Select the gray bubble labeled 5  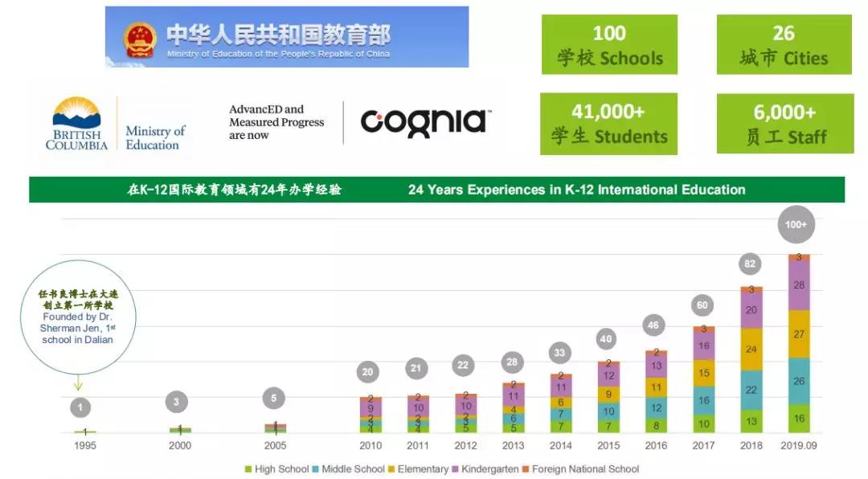pos(274,399)
